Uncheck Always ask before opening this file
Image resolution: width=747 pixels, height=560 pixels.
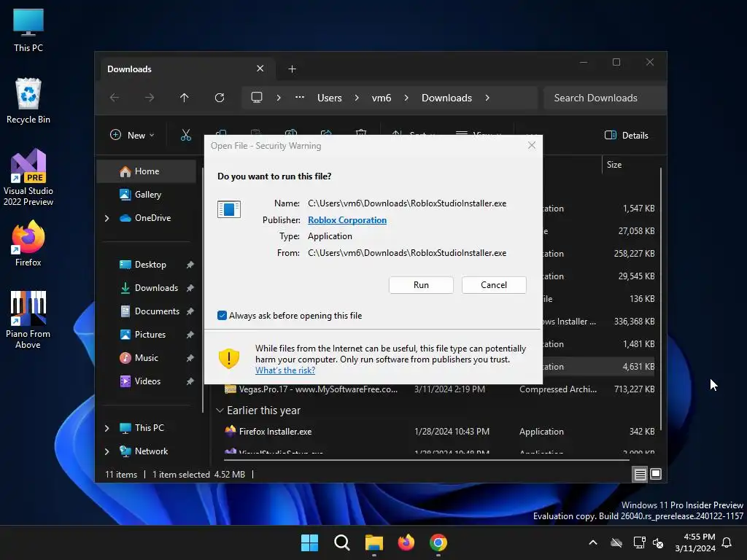click(222, 315)
